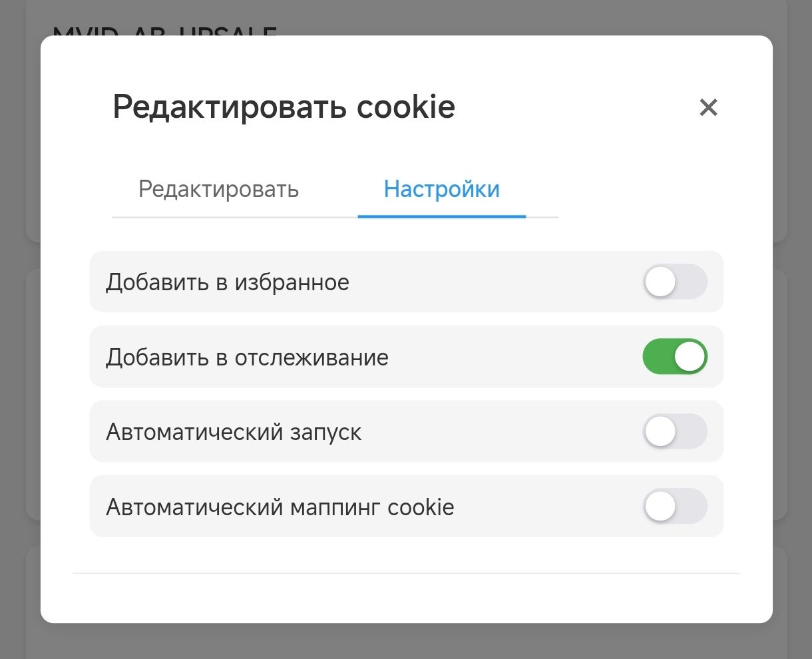The width and height of the screenshot is (812, 659).
Task: Click the Автоматический маппинг cookie label
Action: (x=280, y=507)
